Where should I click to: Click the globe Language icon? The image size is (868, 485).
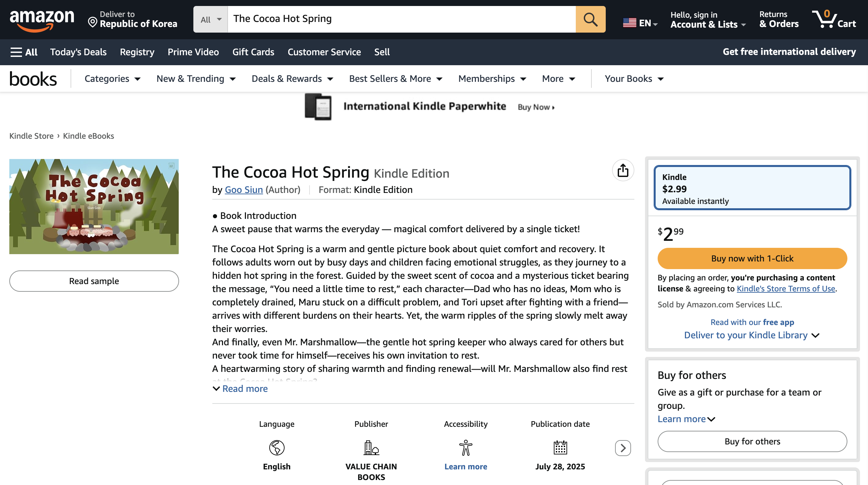click(x=277, y=448)
